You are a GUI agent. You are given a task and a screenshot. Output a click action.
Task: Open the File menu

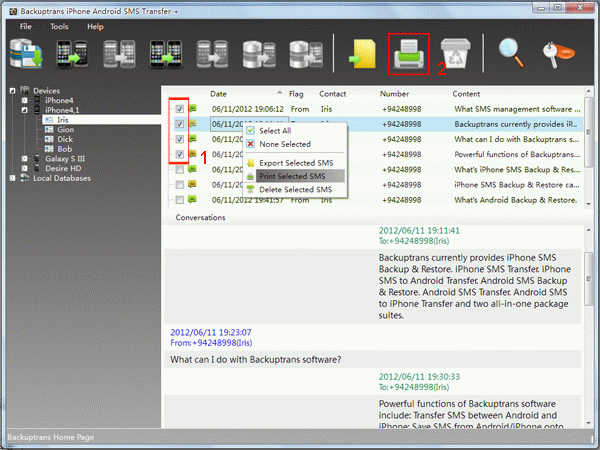[26, 26]
